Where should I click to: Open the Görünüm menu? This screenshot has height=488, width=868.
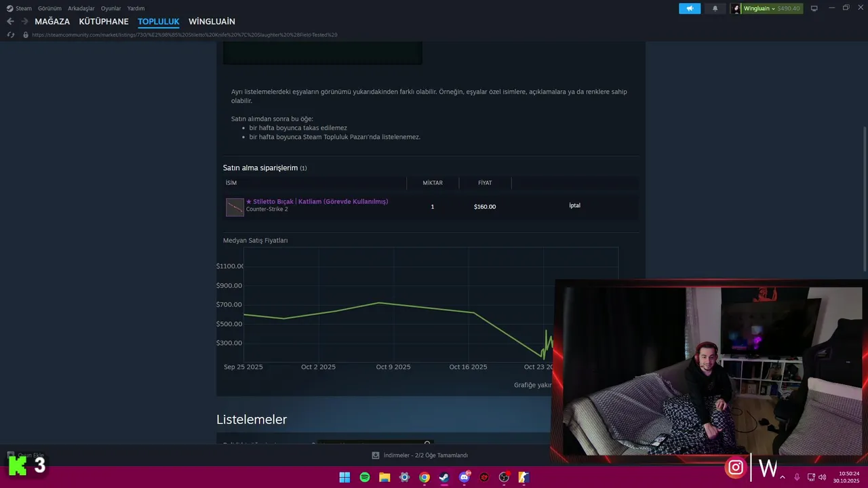(50, 8)
